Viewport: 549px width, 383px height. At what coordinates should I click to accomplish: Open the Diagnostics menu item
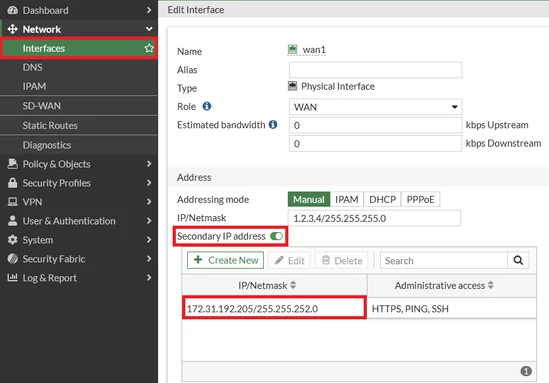click(x=79, y=145)
